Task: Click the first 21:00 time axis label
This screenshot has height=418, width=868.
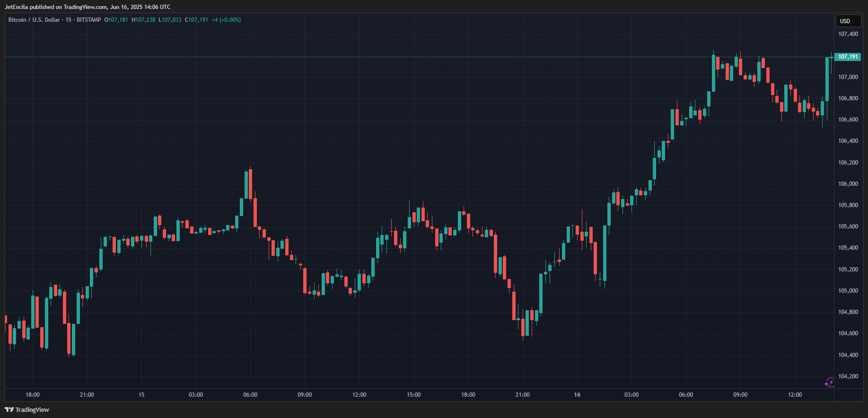Action: tap(87, 395)
